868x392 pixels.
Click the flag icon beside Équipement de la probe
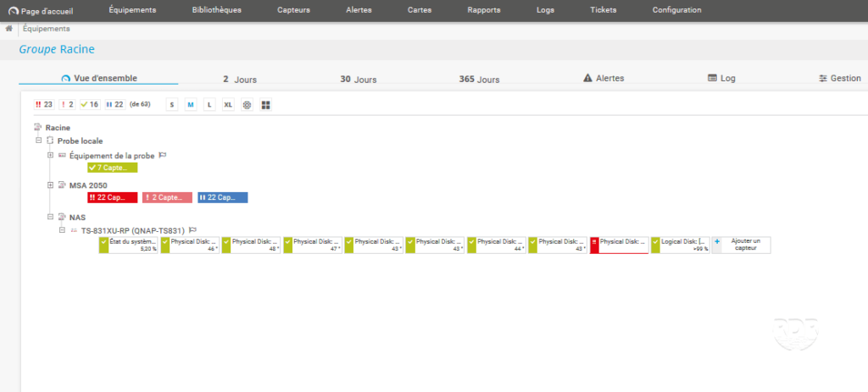point(163,156)
